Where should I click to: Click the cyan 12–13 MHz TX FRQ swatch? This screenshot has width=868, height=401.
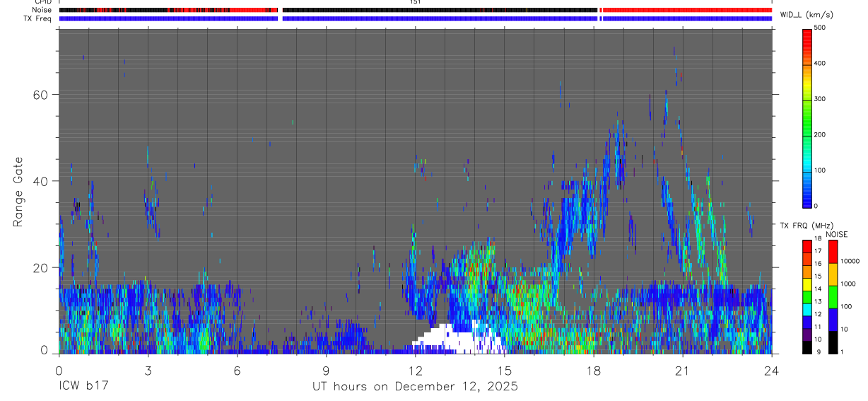pyautogui.click(x=807, y=310)
